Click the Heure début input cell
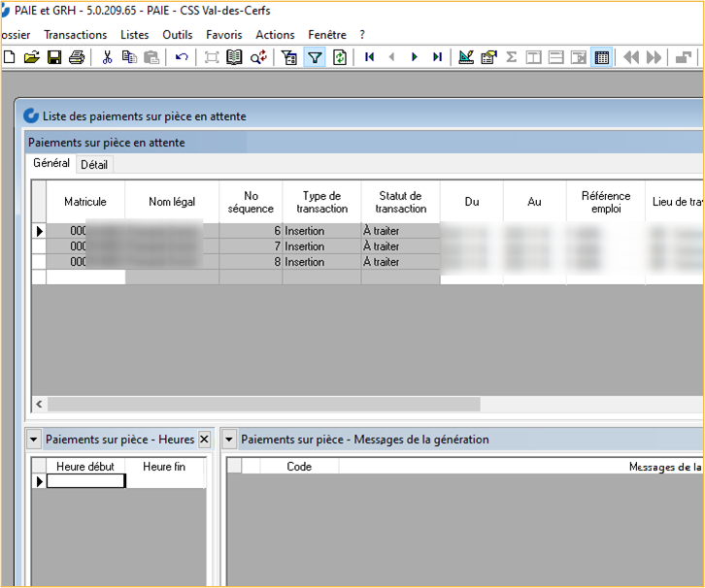Image resolution: width=705 pixels, height=588 pixels. [x=85, y=481]
